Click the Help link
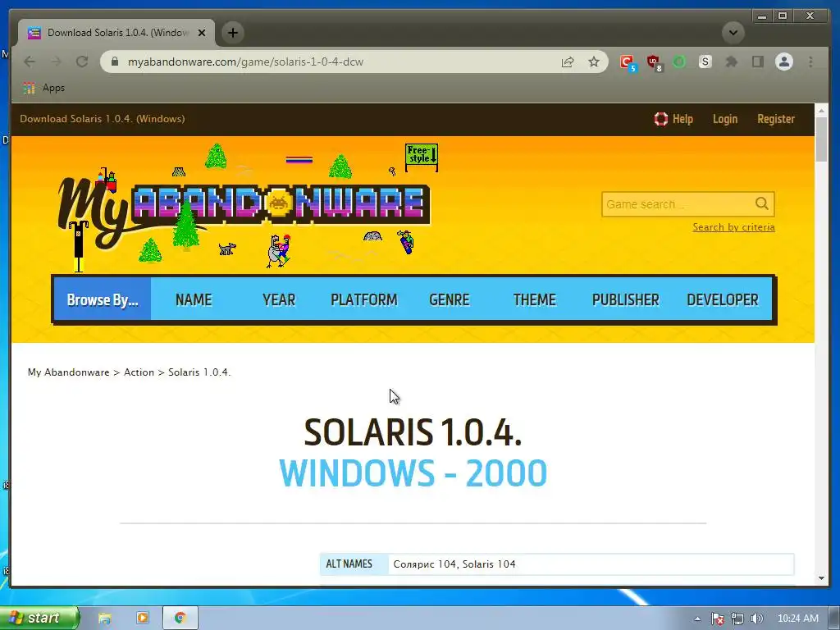Screen dimensions: 840x630 [x=682, y=119]
